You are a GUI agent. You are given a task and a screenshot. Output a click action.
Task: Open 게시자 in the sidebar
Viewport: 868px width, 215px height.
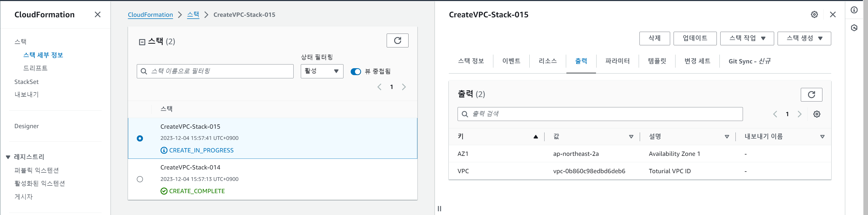pyautogui.click(x=23, y=197)
